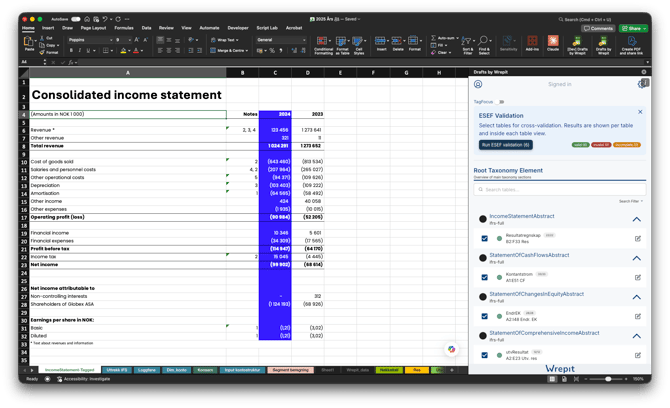This screenshot has height=408, width=670.
Task: Toggle the AutoSave switch
Action: (x=76, y=19)
